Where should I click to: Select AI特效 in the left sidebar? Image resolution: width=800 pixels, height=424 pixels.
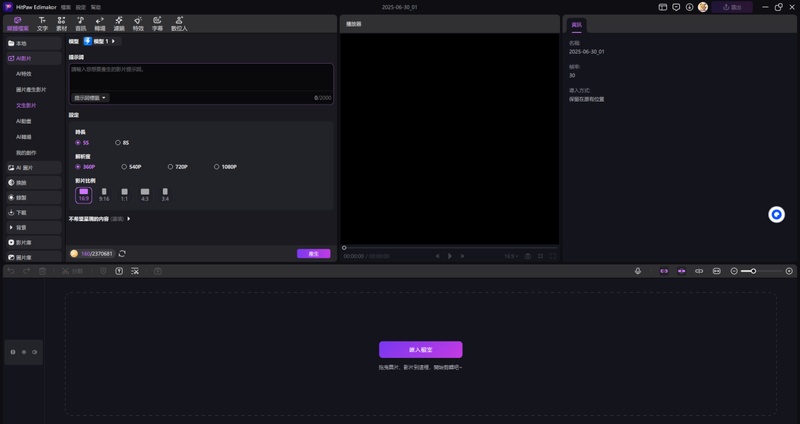click(x=24, y=74)
